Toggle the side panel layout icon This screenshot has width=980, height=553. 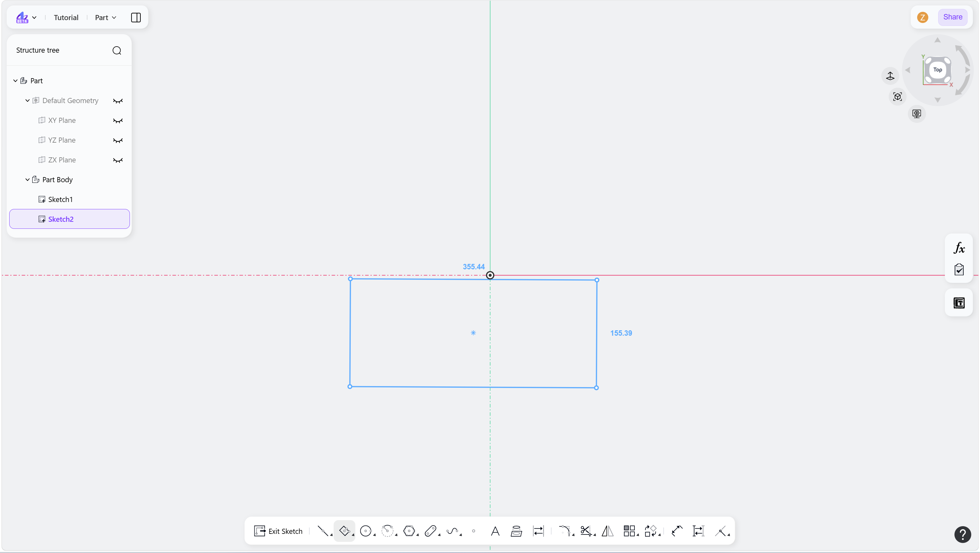coord(136,18)
